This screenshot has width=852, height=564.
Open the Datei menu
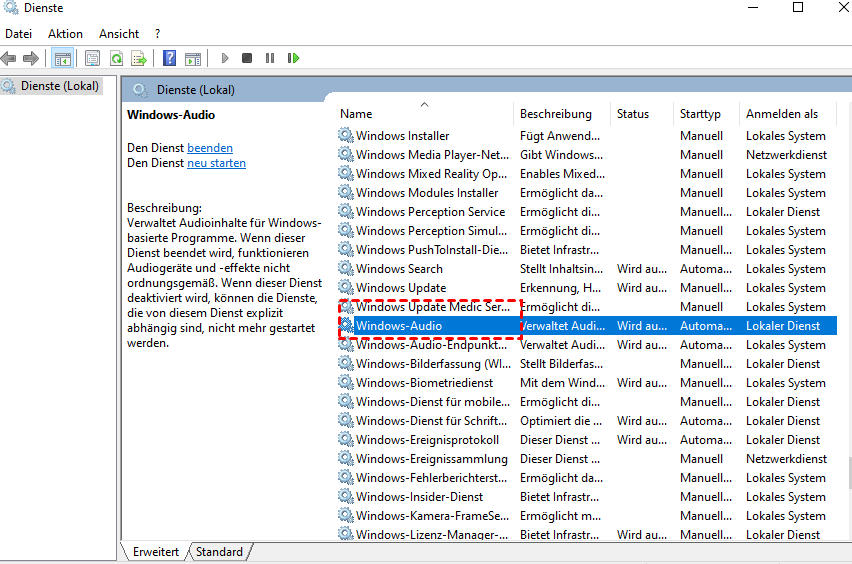19,34
